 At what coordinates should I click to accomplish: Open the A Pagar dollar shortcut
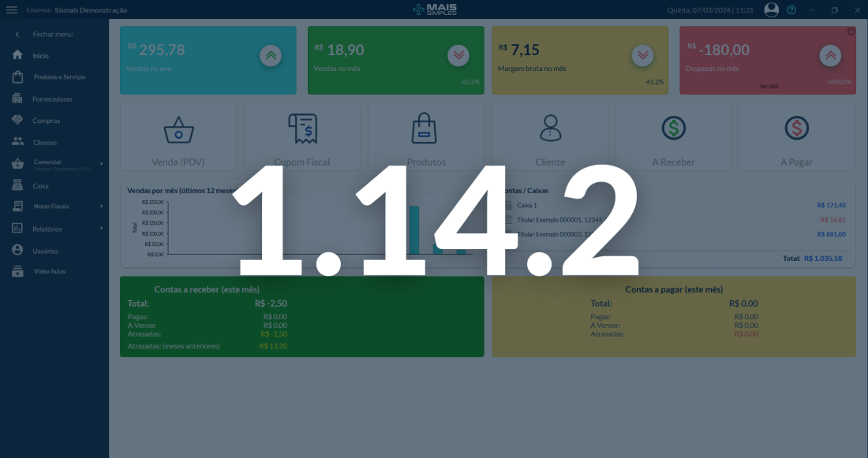[797, 136]
